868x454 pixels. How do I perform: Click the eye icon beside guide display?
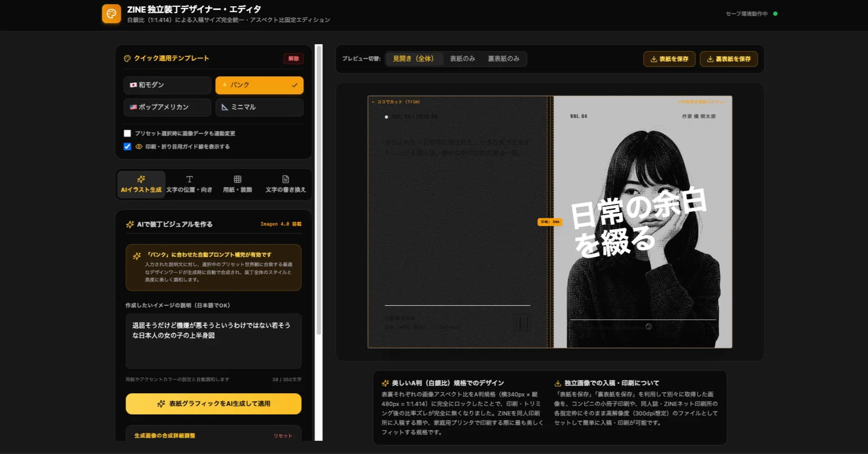click(139, 147)
